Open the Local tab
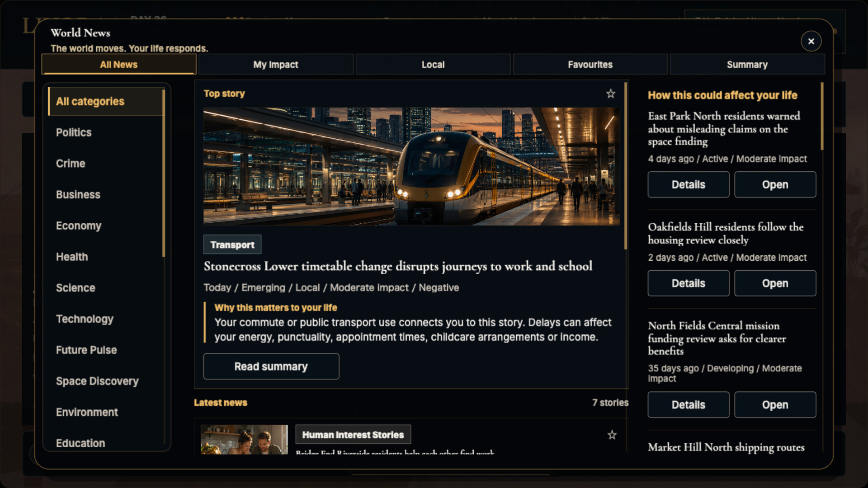The image size is (868, 488). point(433,65)
